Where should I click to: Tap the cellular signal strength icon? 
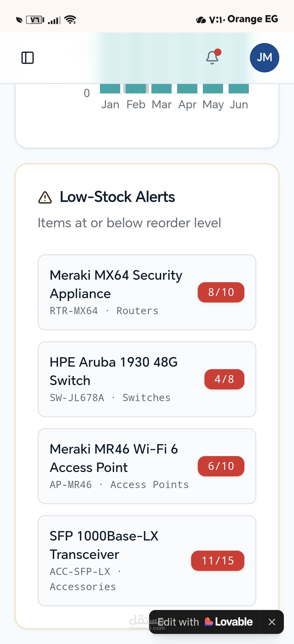tap(54, 20)
